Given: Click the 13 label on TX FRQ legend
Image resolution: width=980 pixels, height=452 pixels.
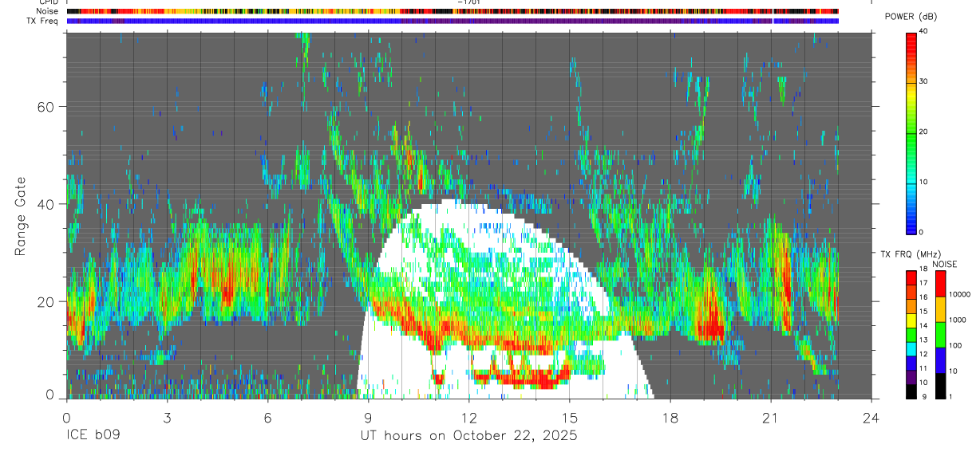Looking at the screenshot, I should coord(923,340).
